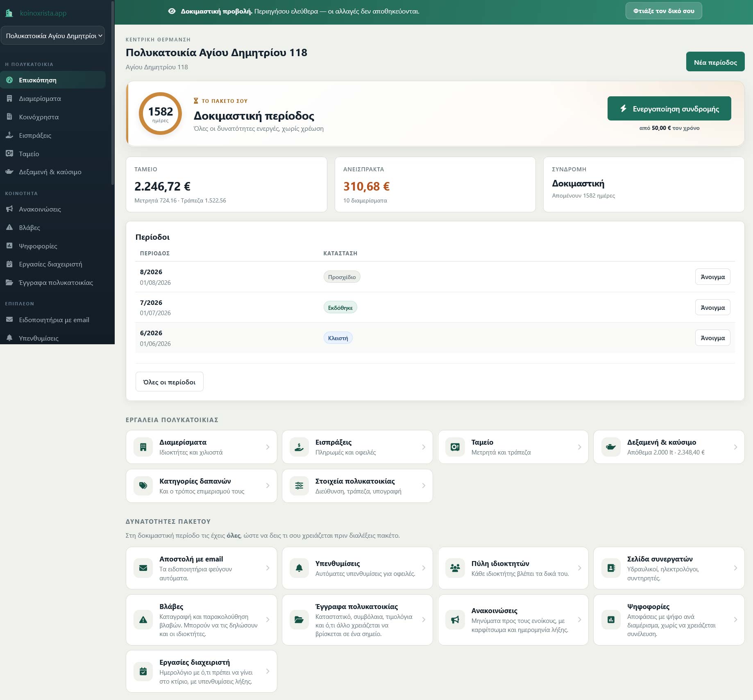Open Διαμερίσματα from the sidebar menu

pos(53,98)
